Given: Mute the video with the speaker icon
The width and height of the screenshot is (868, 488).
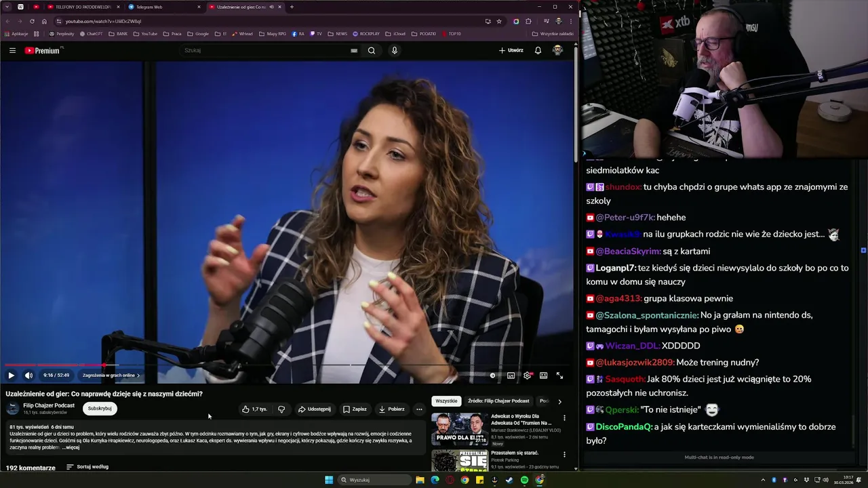Looking at the screenshot, I should (28, 375).
